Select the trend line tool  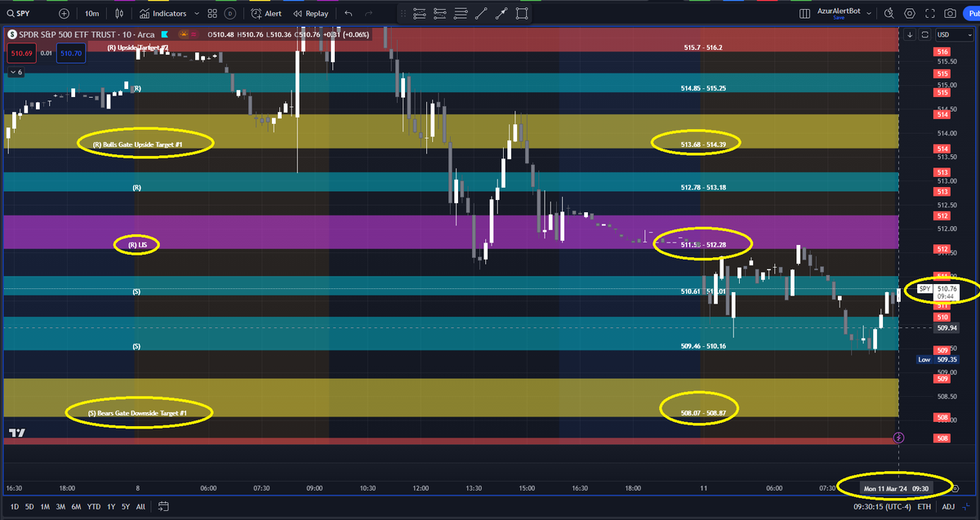tap(482, 13)
